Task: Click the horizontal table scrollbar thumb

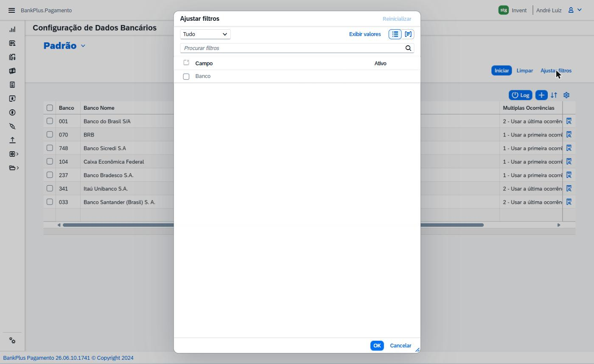Action: pyautogui.click(x=273, y=225)
